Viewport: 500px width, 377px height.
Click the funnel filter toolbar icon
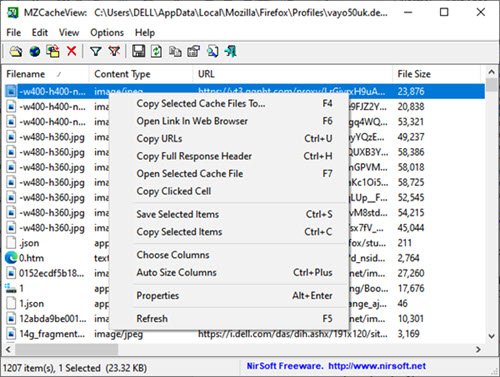[x=96, y=51]
